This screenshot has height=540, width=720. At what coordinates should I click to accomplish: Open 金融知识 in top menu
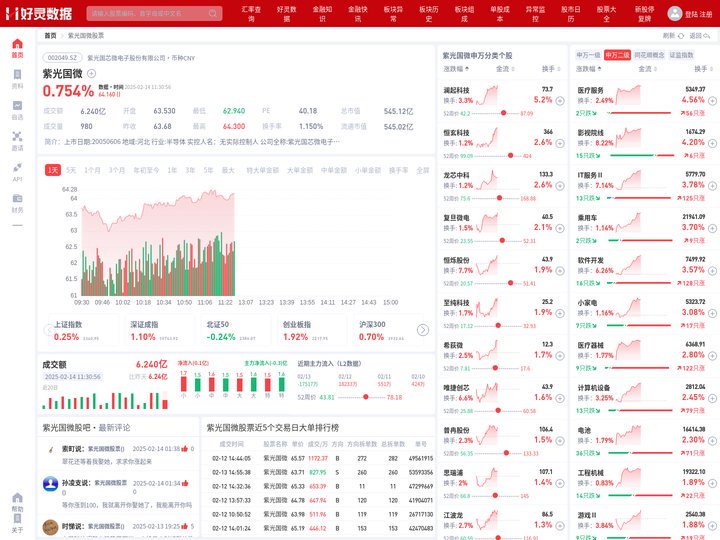(322, 13)
